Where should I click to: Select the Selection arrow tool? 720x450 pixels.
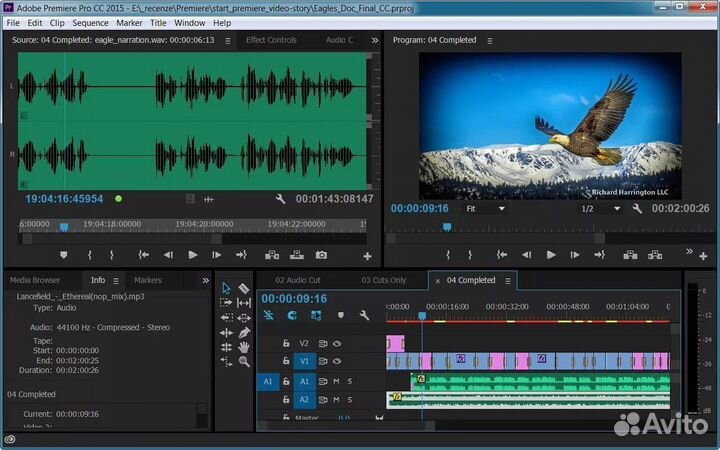226,288
